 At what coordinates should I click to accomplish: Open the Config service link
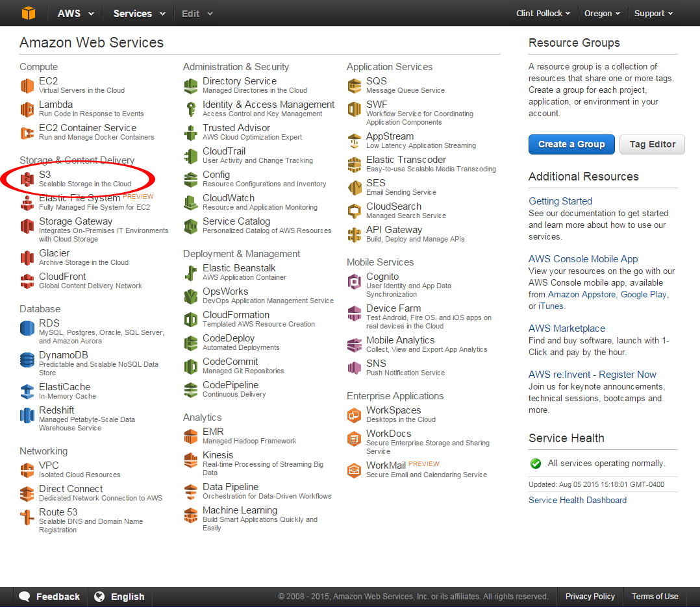(x=216, y=175)
